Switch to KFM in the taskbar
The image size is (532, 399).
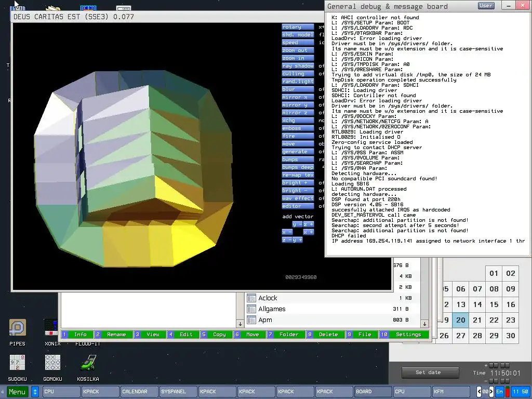click(450, 392)
